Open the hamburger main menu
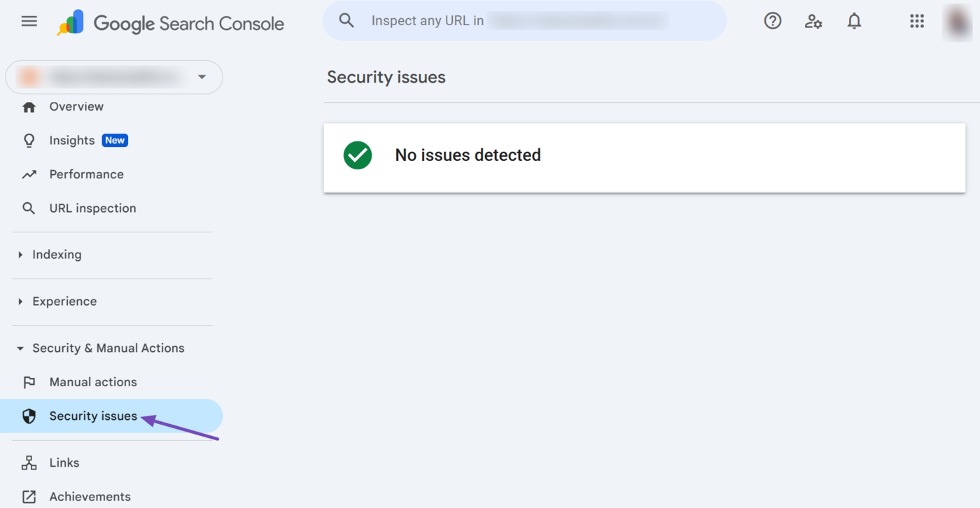 click(x=29, y=21)
